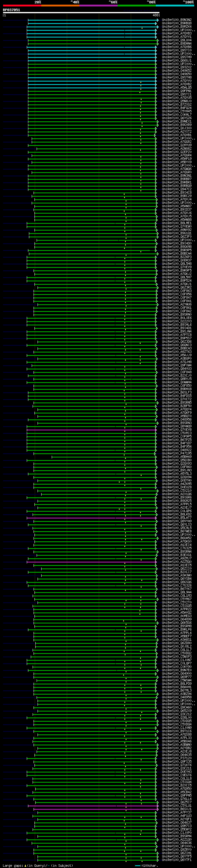
Task: Click the UniRef100_C7G325 label
Action: [x=176, y=548]
